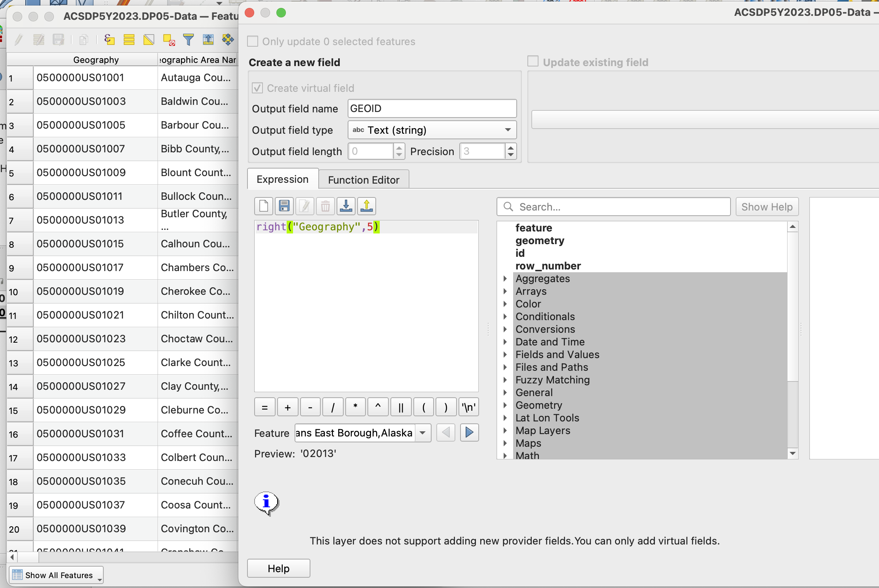Viewport: 879px width, 588px height.
Task: Insert string concatenation || operator button
Action: click(x=401, y=407)
